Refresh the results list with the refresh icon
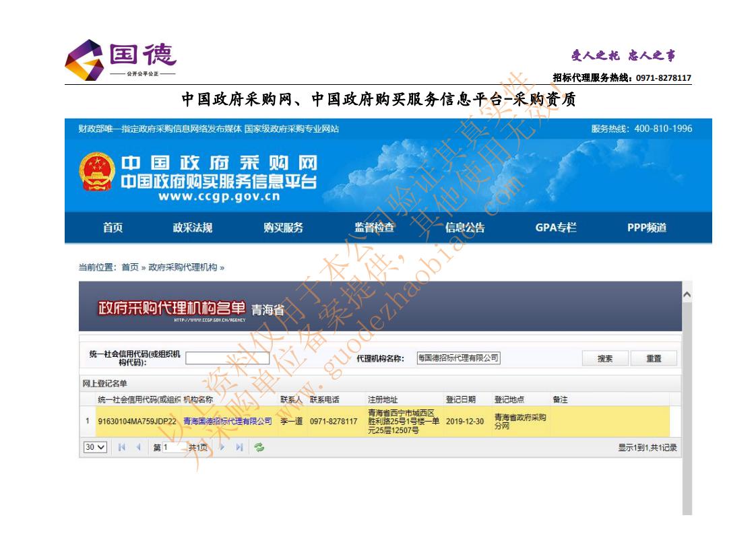This screenshot has width=756, height=534. coord(259,446)
